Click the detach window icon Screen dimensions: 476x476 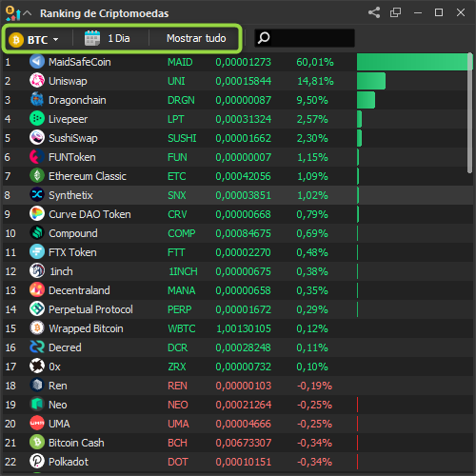395,12
